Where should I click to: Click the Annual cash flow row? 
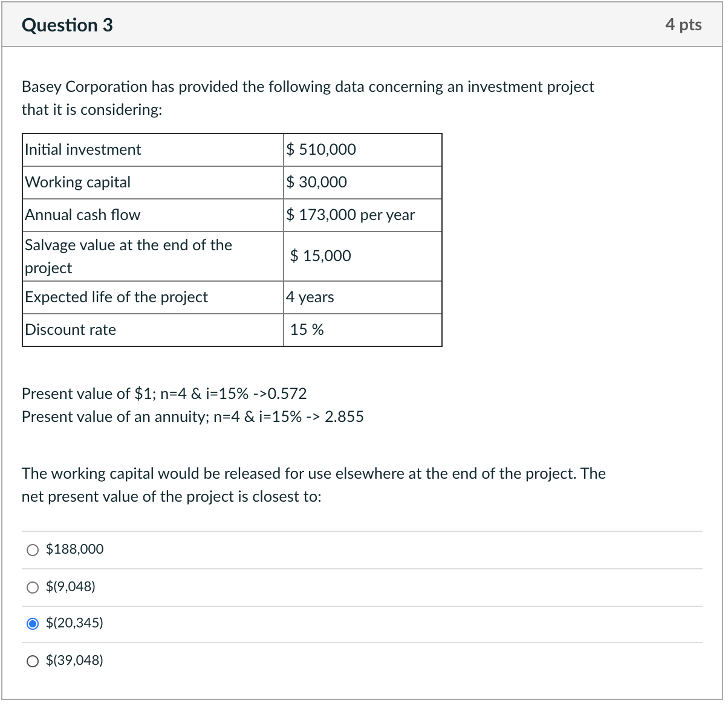click(x=82, y=215)
